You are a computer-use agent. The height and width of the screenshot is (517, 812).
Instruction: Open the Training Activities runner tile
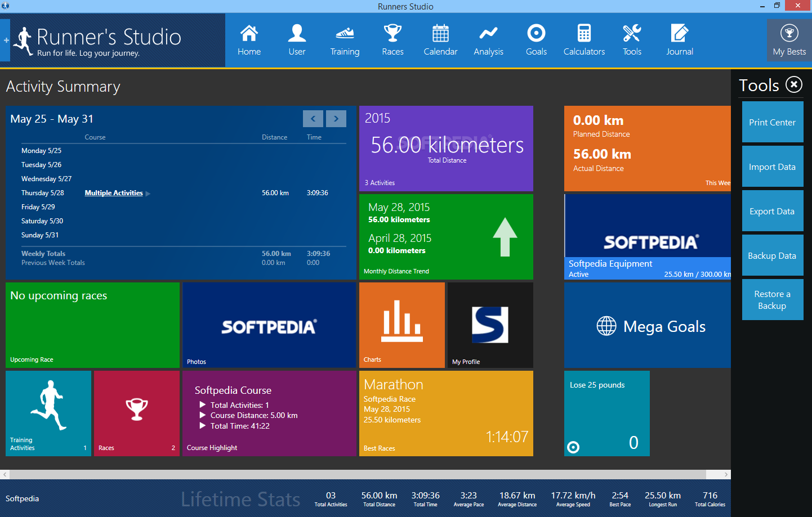coord(48,413)
